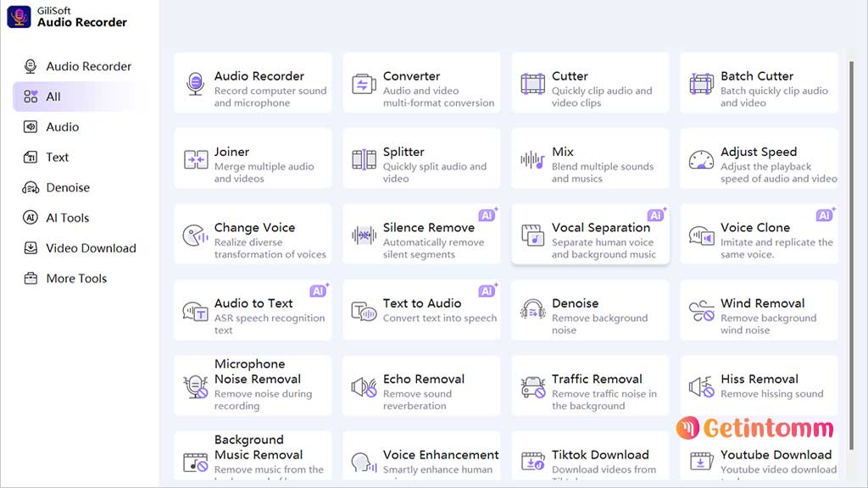Viewport: 868px width, 488px height.
Task: Click the Cutter film-strip icon
Action: pos(532,84)
